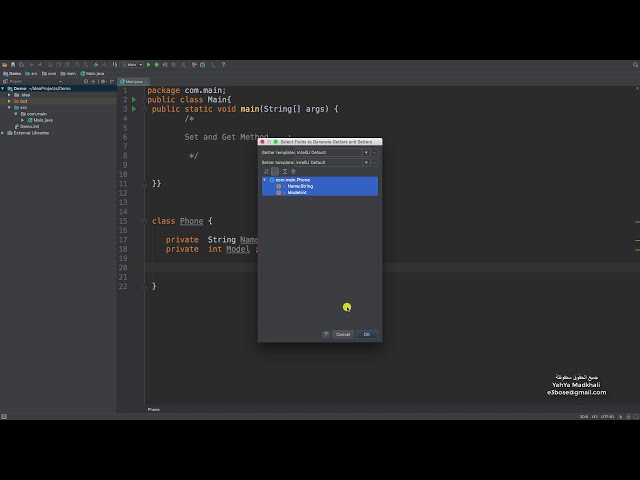Click the Synchronize toolbar icon

click(21, 64)
